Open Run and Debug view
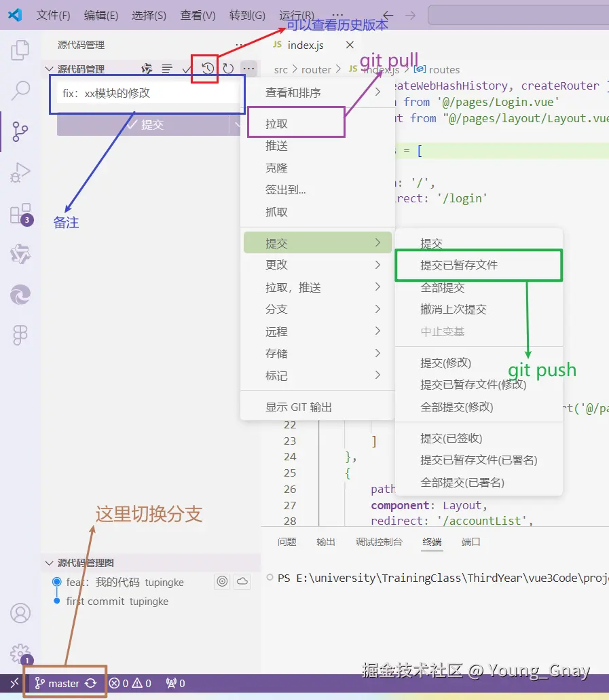 tap(20, 172)
